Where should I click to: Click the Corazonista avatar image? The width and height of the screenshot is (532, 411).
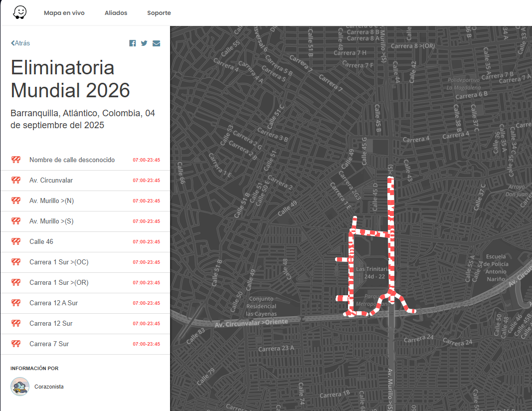tap(20, 387)
